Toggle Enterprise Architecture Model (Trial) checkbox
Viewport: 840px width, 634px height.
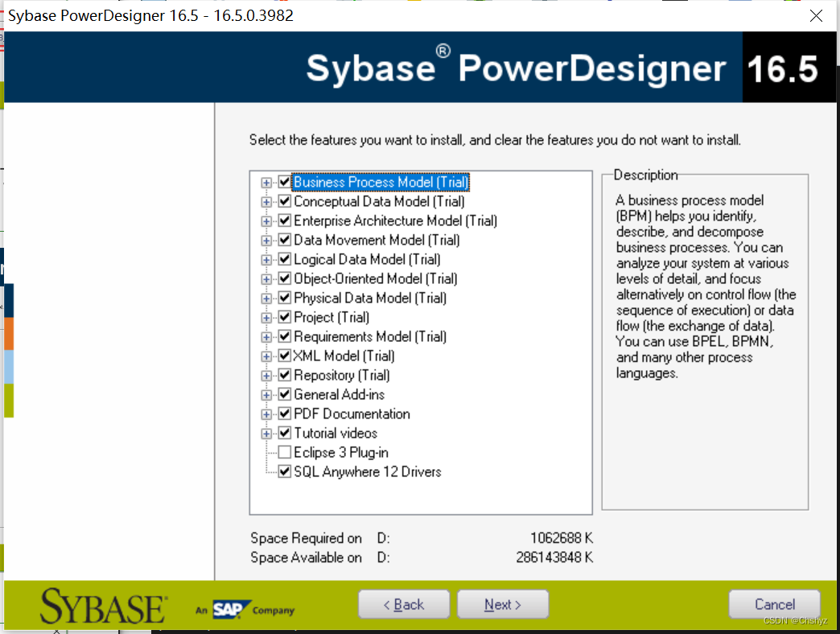285,220
